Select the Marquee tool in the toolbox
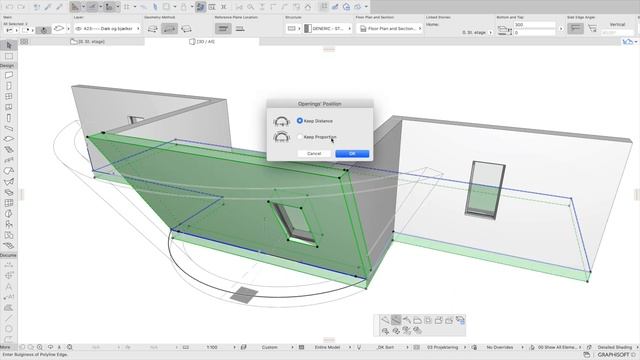This screenshot has width=640, height=360. pyautogui.click(x=9, y=56)
